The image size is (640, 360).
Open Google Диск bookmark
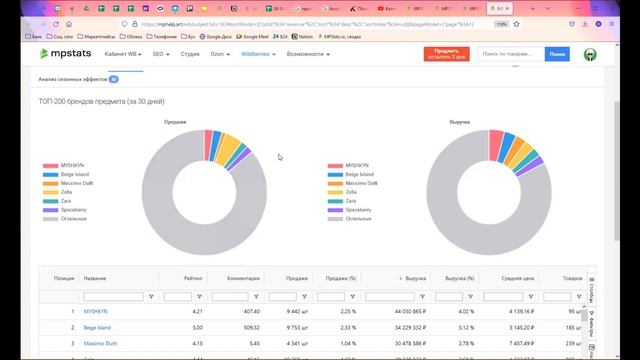pyautogui.click(x=216, y=36)
